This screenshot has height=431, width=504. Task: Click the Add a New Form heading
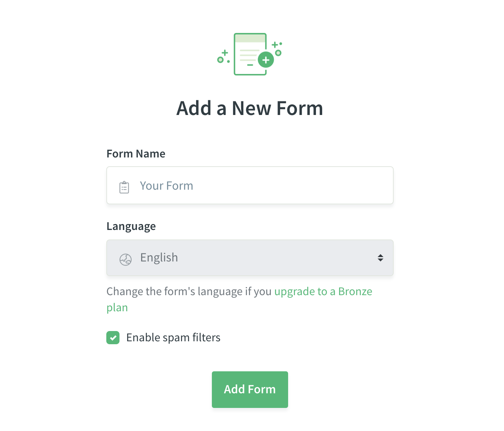[250, 108]
